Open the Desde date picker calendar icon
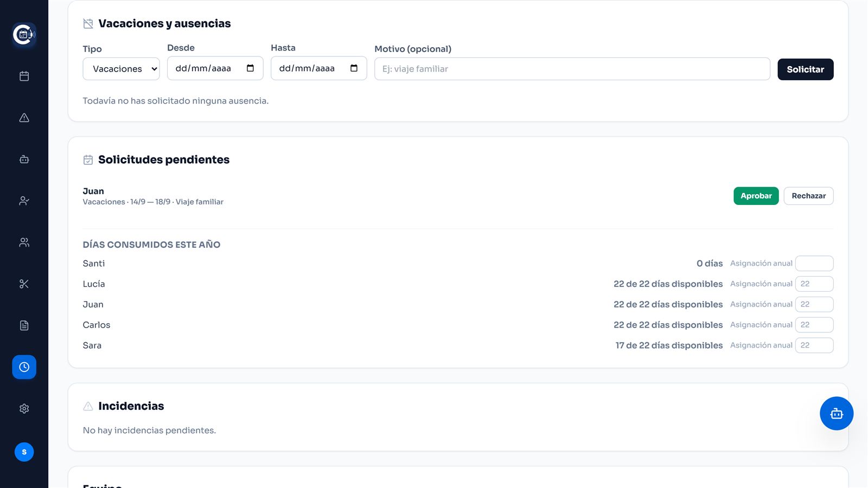 point(250,68)
